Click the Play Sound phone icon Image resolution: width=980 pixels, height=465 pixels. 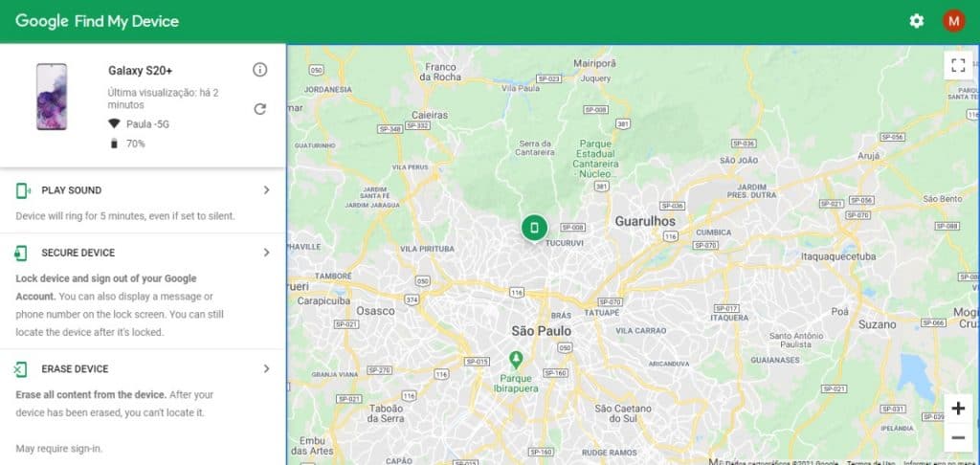(x=22, y=191)
